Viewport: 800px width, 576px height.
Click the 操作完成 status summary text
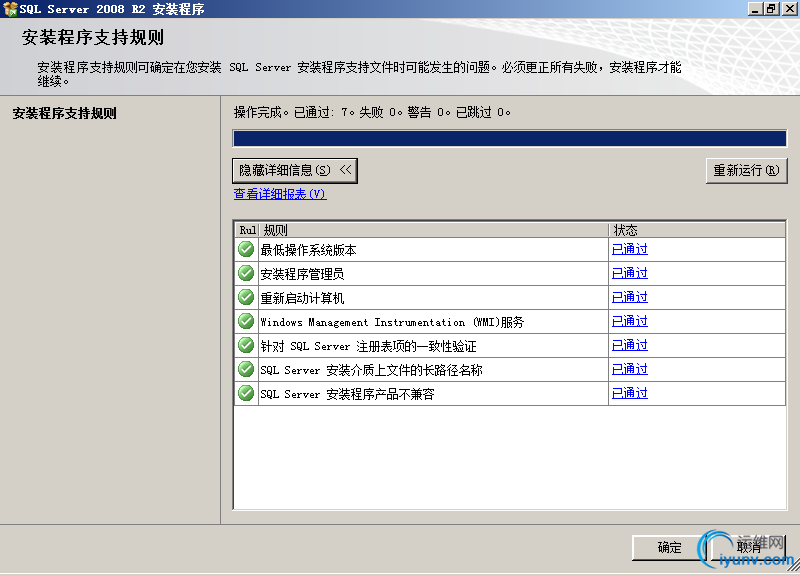point(372,112)
